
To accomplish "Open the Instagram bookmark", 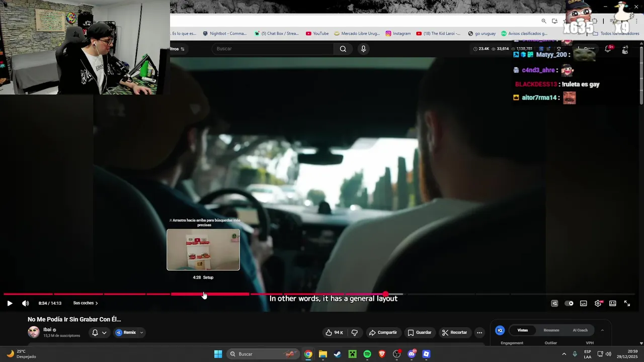I will (398, 34).
